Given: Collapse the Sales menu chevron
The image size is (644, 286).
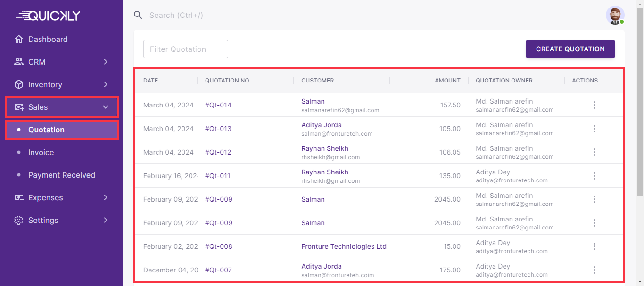Looking at the screenshot, I should (x=106, y=107).
